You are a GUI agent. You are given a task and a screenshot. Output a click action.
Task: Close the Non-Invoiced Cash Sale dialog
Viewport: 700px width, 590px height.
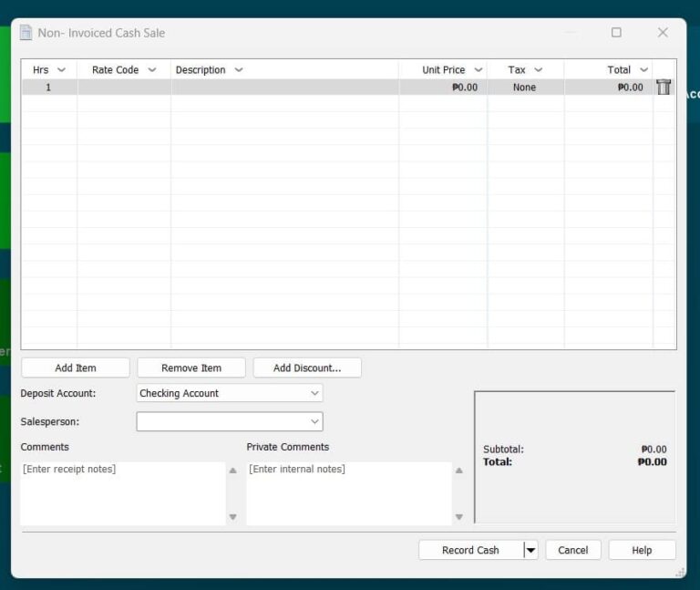tap(663, 32)
